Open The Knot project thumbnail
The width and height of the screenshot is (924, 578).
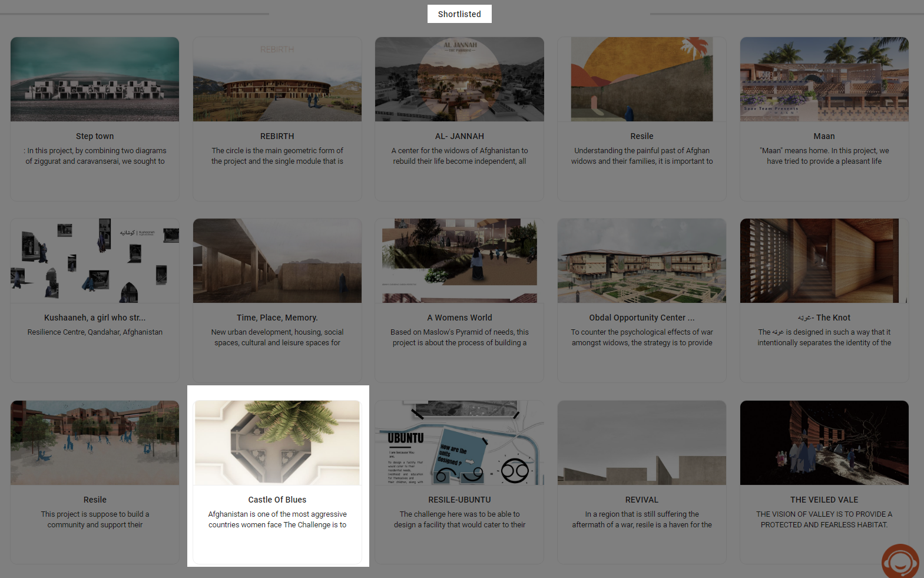824,261
